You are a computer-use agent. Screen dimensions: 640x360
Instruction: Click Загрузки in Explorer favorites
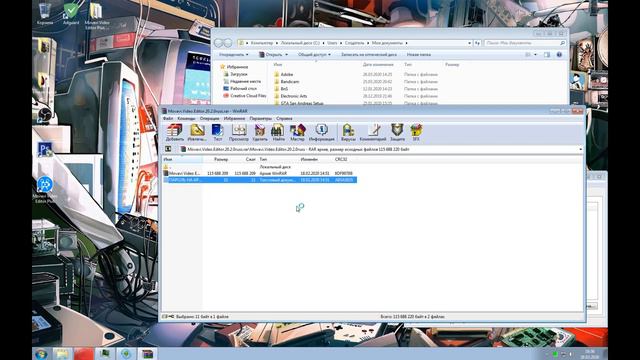point(239,74)
